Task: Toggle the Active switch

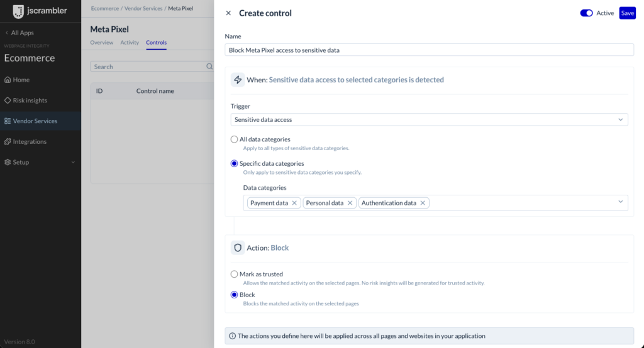Action: (x=586, y=13)
